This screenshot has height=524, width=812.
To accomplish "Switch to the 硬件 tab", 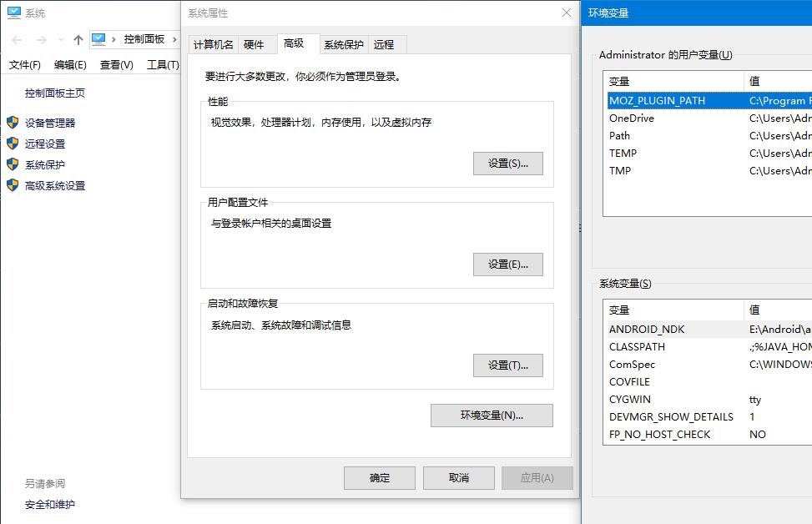I will (254, 44).
